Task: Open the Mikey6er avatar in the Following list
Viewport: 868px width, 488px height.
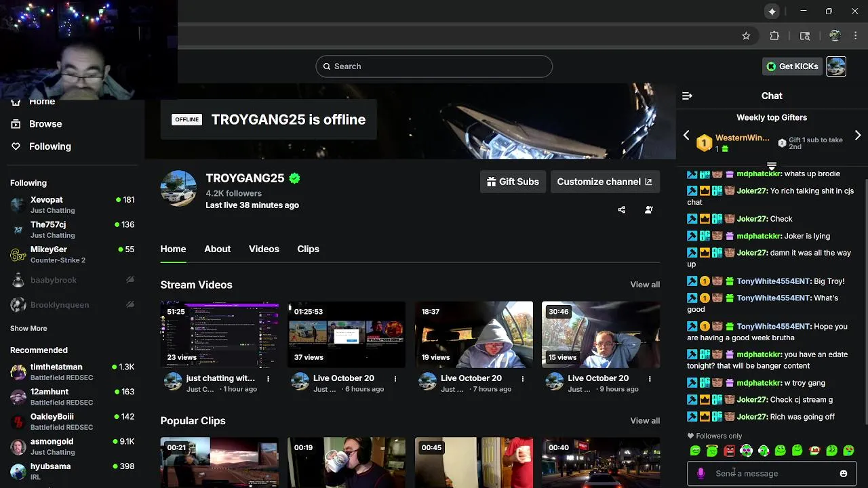Action: coord(18,254)
